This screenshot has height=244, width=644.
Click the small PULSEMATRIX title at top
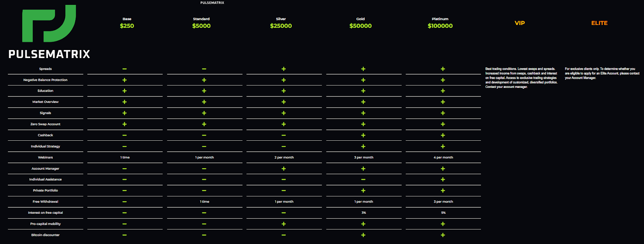[x=212, y=3]
